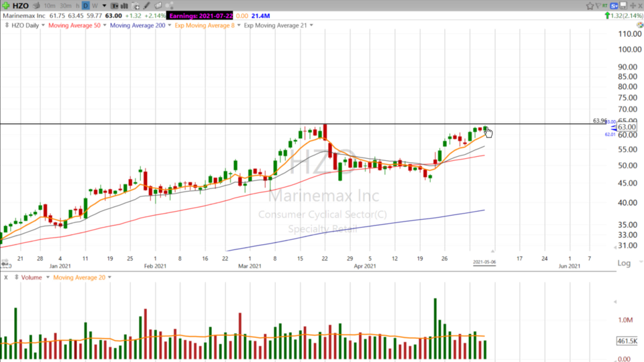Open the chart template (T) icon
This screenshot has height=362, width=644.
pyautogui.click(x=115, y=6)
